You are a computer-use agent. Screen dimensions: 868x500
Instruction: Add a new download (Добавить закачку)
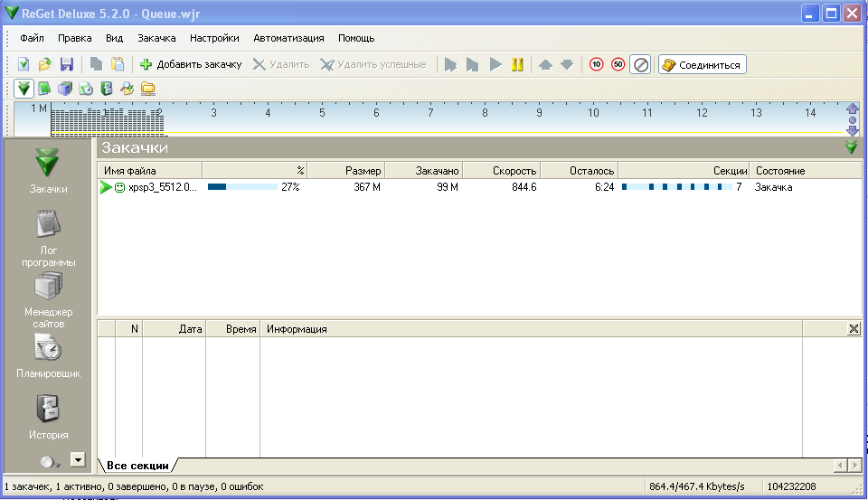click(x=191, y=65)
